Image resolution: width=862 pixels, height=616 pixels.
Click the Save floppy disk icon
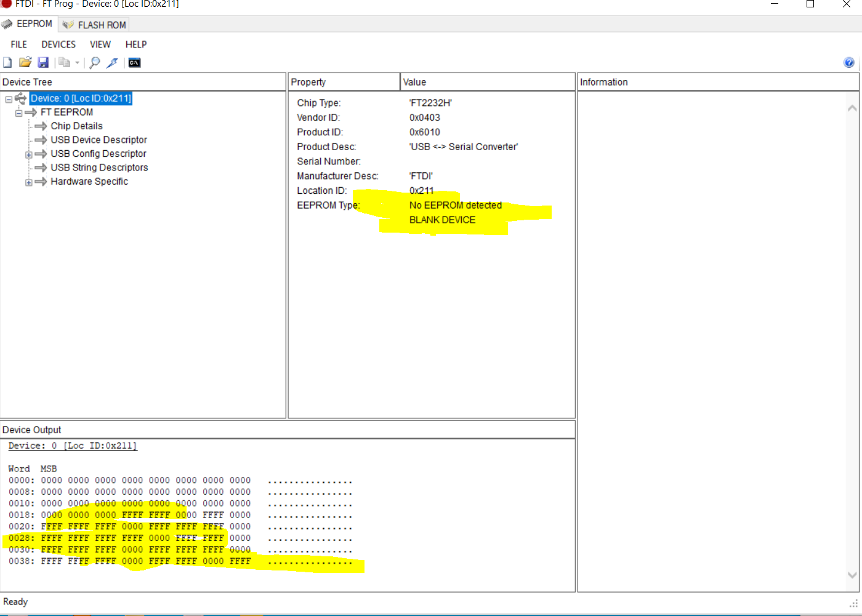(x=43, y=63)
